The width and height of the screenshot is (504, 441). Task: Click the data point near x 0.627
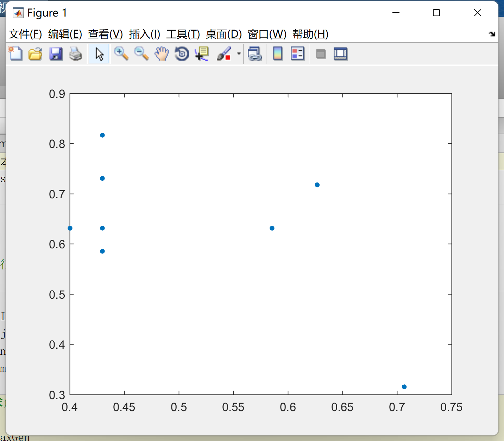(x=317, y=185)
